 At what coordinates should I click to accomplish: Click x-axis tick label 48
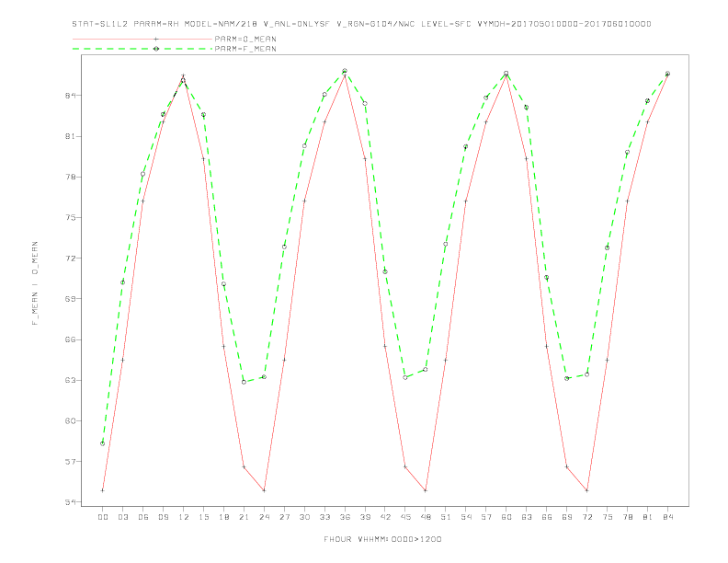coord(426,517)
